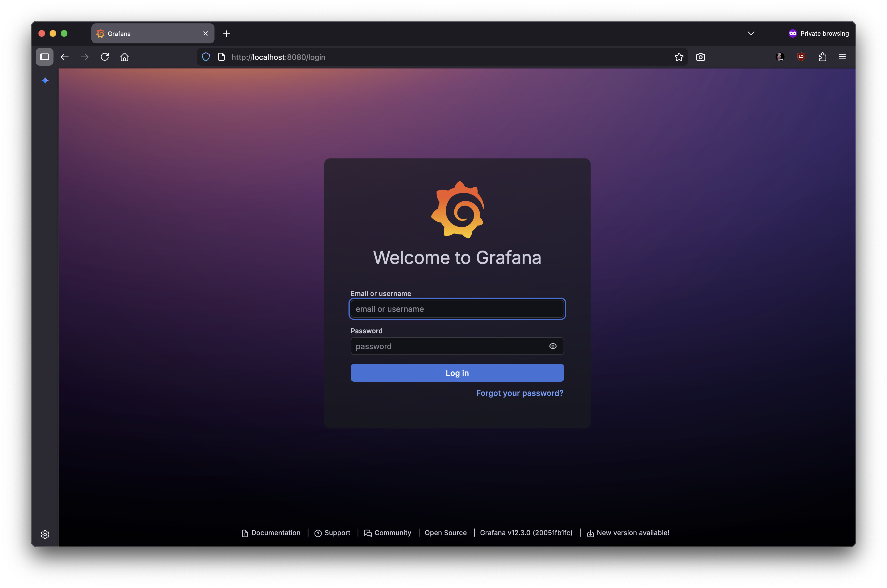Click the blue sparkle AI sidebar icon

pos(45,80)
